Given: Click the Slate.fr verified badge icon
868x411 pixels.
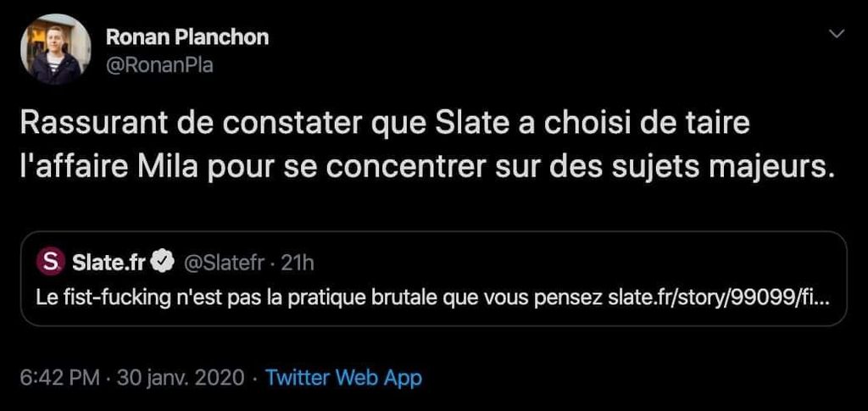Looking at the screenshot, I should (x=164, y=263).
